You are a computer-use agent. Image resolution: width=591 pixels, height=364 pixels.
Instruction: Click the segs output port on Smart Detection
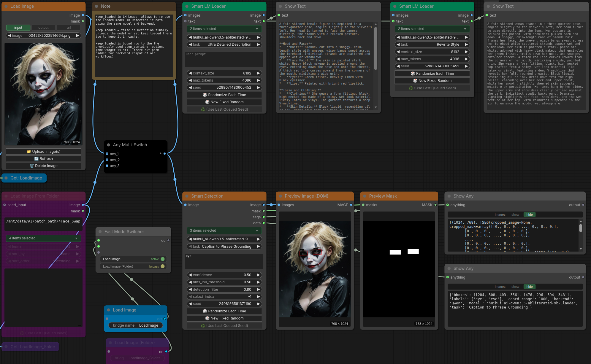tap(264, 217)
